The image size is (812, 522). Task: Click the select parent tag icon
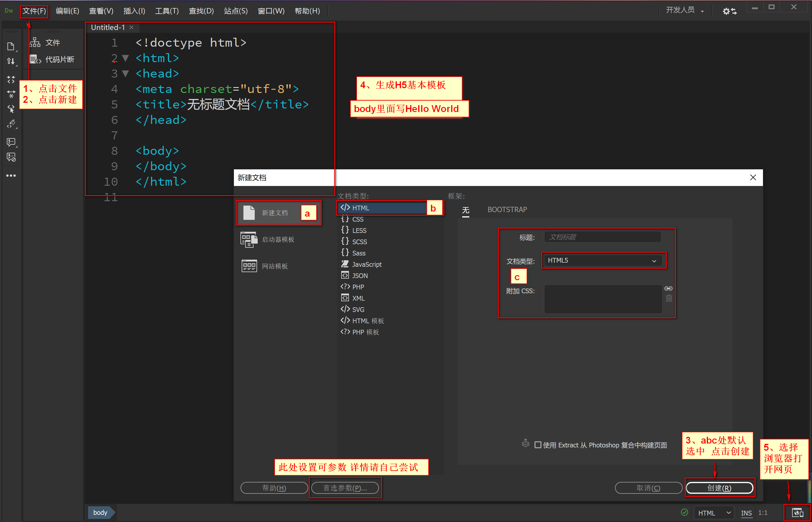[11, 109]
